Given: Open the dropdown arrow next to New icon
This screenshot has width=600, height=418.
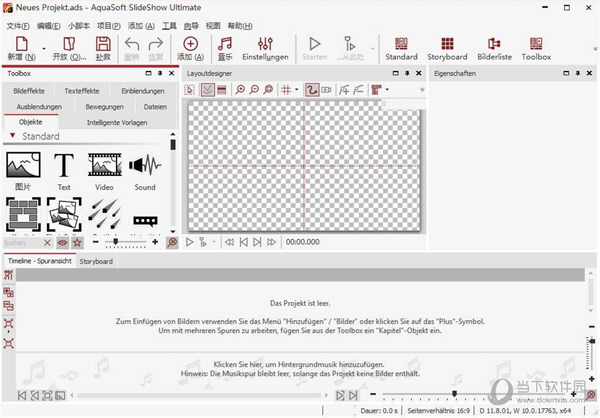Looking at the screenshot, I should coord(44,49).
